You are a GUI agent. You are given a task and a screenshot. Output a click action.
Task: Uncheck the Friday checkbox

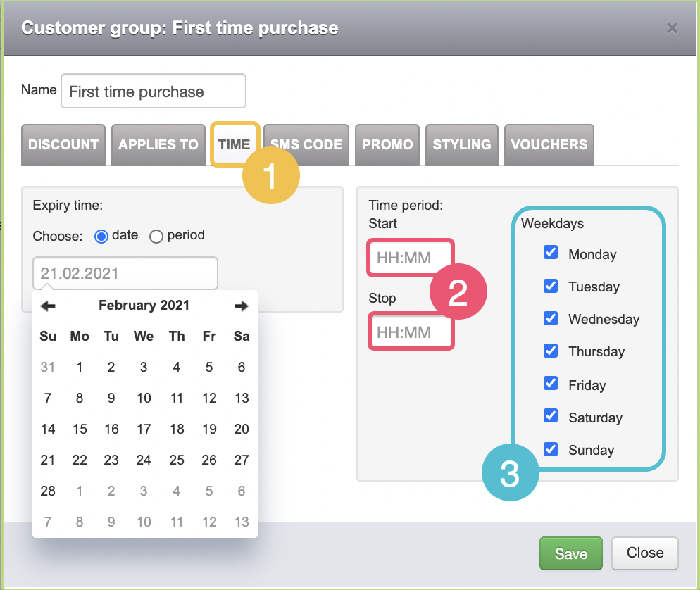coord(551,384)
